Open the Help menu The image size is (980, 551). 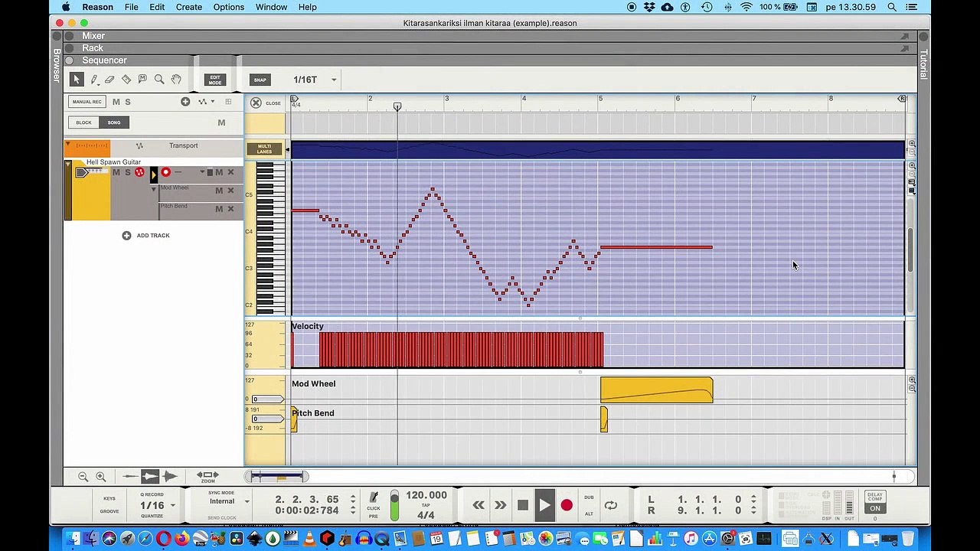coord(307,7)
